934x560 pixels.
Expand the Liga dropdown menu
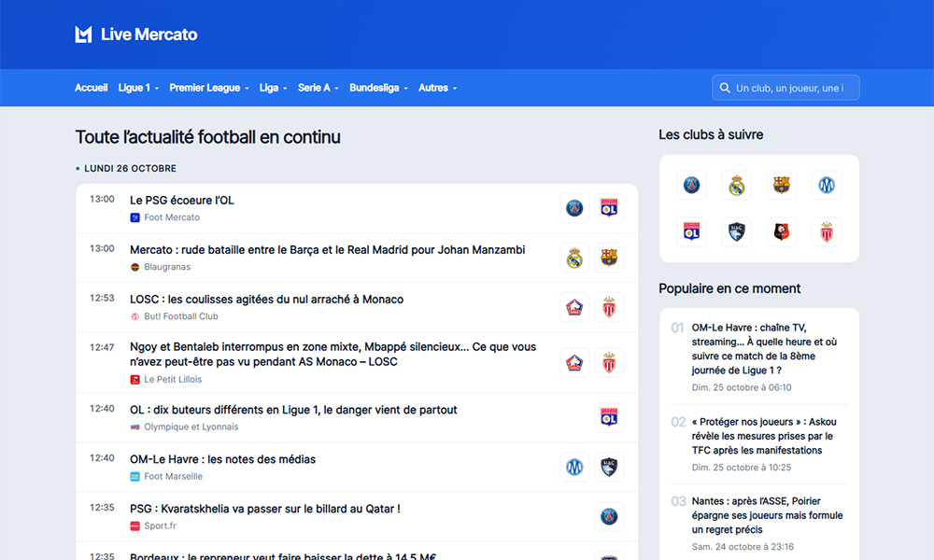tap(274, 88)
